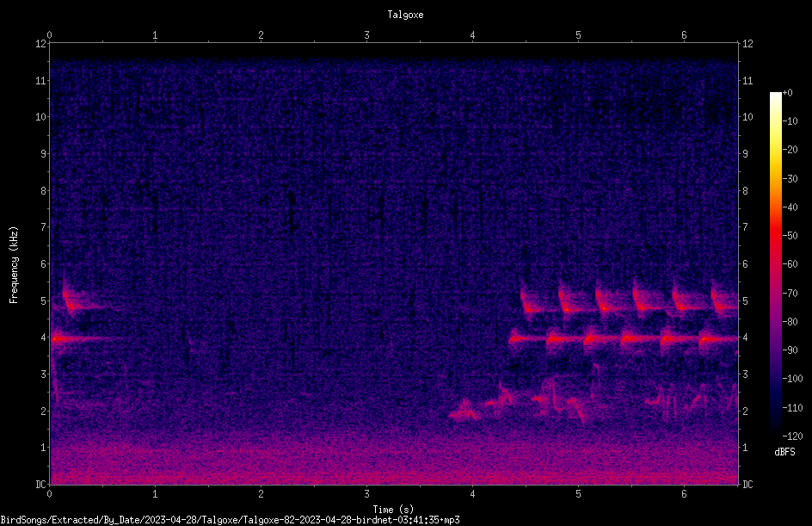
Task: Click the last 5 kHz note near 6s
Action: point(724,300)
